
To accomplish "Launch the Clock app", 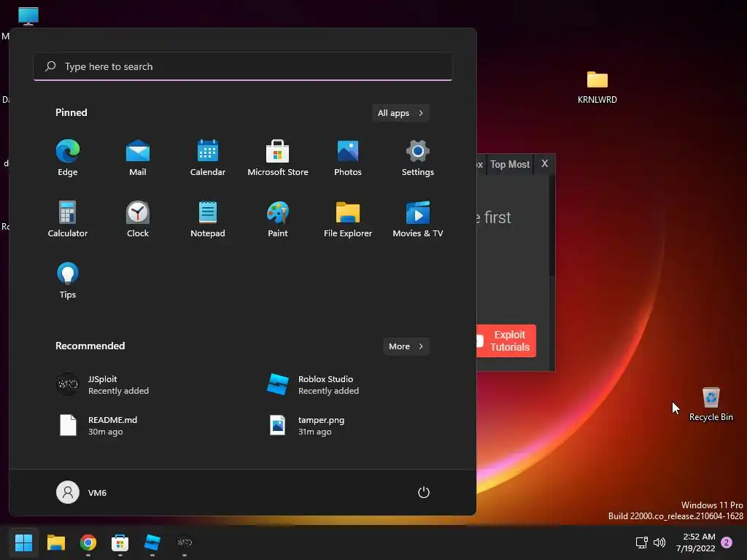I will coord(138,219).
